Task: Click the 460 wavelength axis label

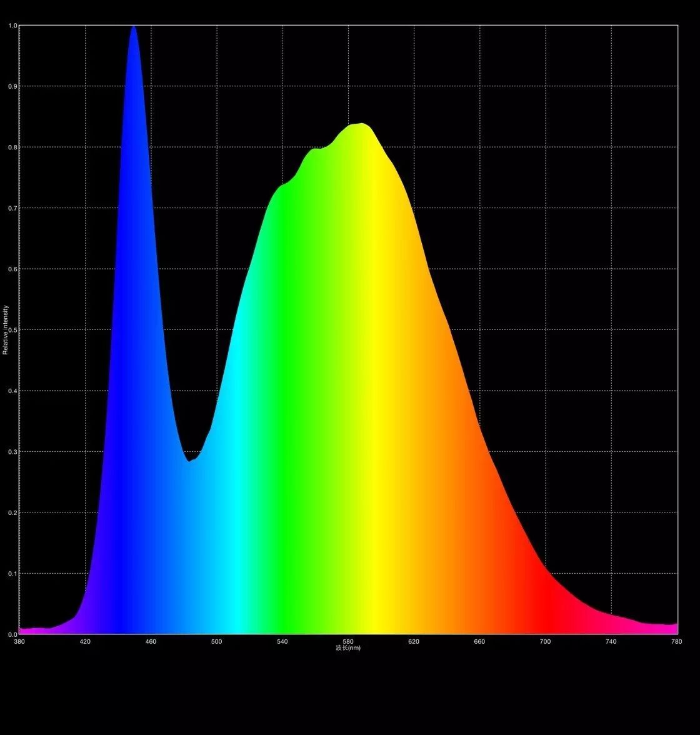Action: click(151, 642)
